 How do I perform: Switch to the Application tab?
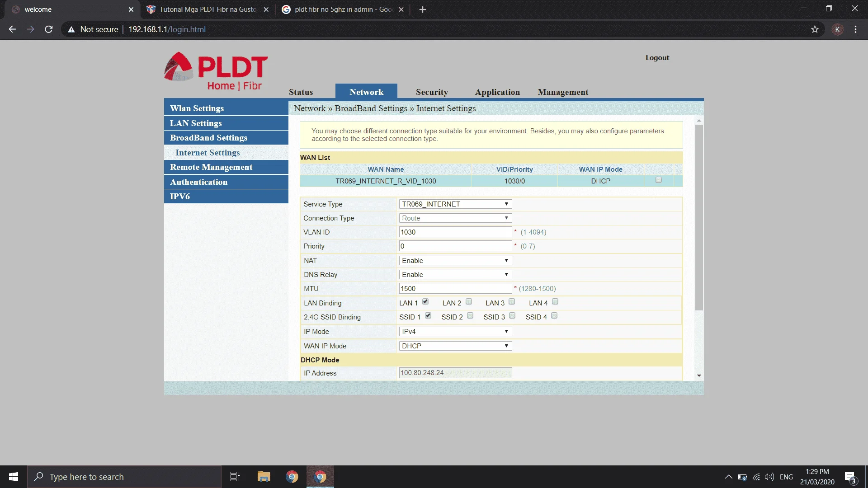(497, 92)
